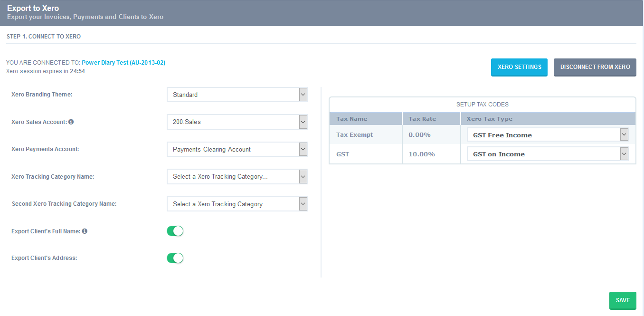Click the info icon beside Xero Sales Account
The image size is (644, 316).
pyautogui.click(x=71, y=122)
